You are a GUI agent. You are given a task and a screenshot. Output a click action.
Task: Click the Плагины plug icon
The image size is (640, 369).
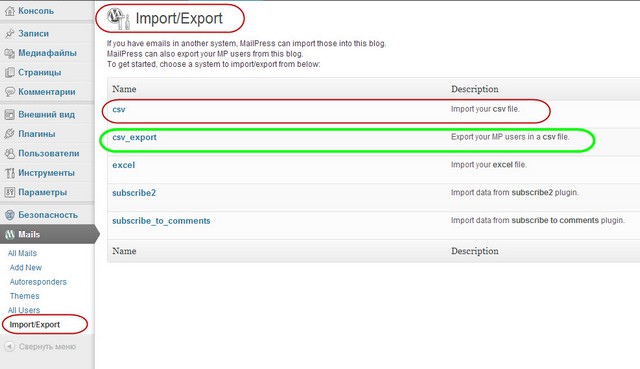(x=9, y=134)
